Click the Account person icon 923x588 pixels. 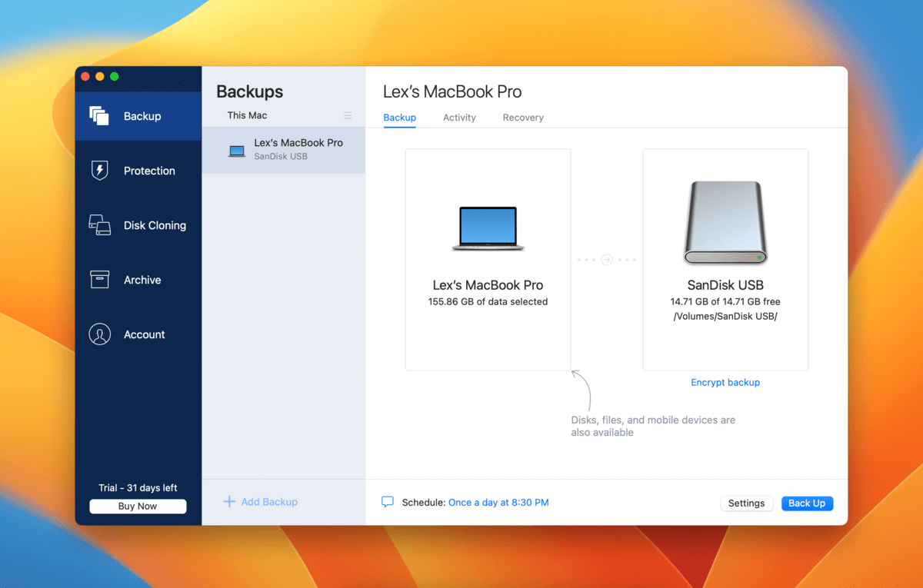click(99, 334)
